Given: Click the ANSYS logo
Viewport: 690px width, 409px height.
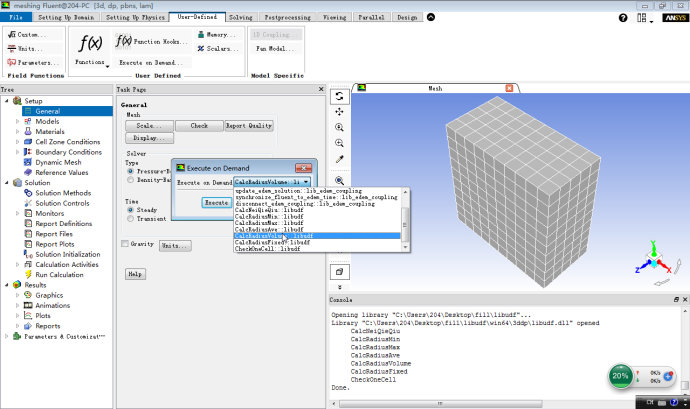Looking at the screenshot, I should (x=675, y=18).
